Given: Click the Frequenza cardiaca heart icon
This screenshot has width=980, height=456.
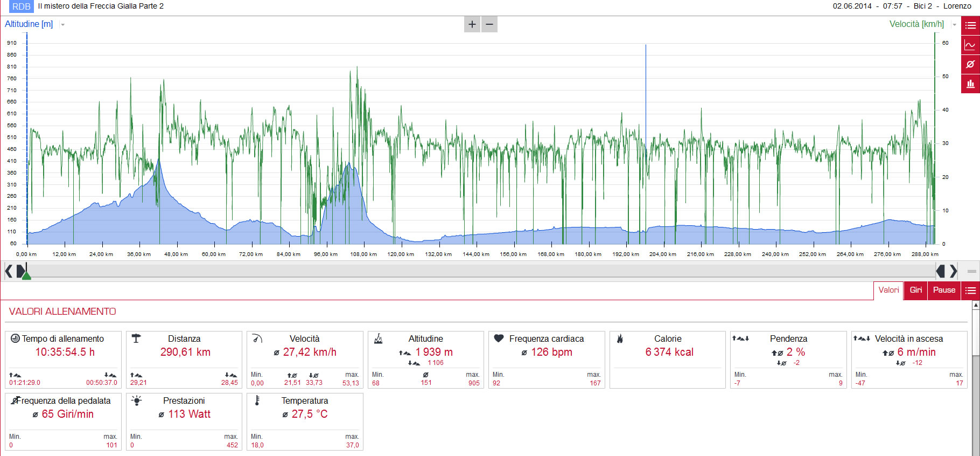Looking at the screenshot, I should pyautogui.click(x=499, y=338).
